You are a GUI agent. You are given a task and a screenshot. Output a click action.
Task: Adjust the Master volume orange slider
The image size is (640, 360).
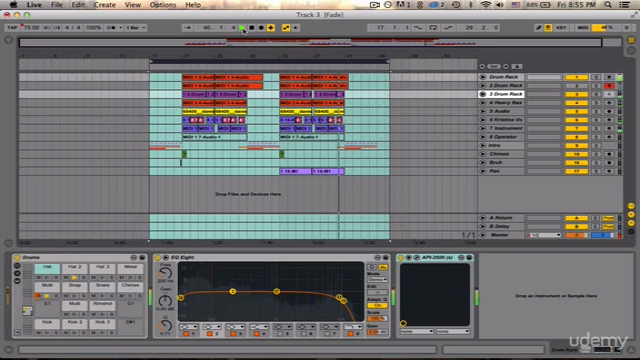576,235
